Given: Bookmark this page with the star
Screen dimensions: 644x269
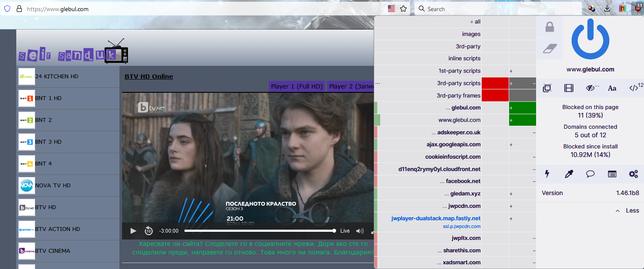Looking at the screenshot, I should (x=403, y=9).
